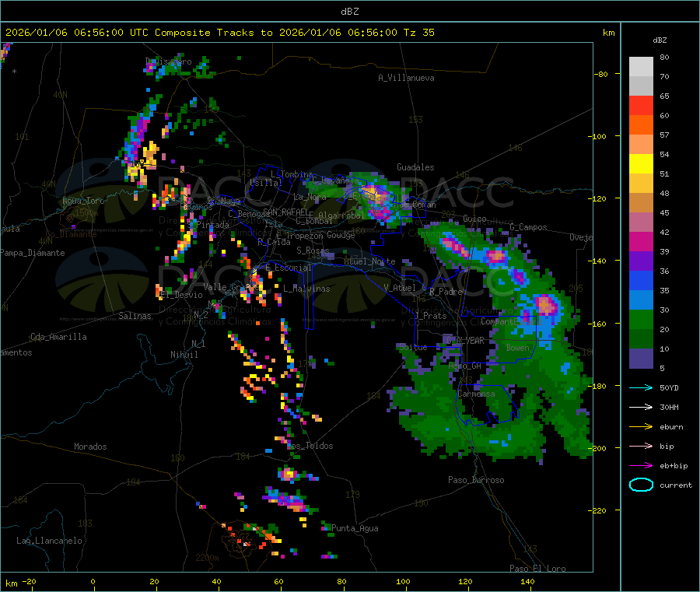Pick the gold 48-51 dBZ legend swatch
This screenshot has height=592, width=700.
point(641,184)
